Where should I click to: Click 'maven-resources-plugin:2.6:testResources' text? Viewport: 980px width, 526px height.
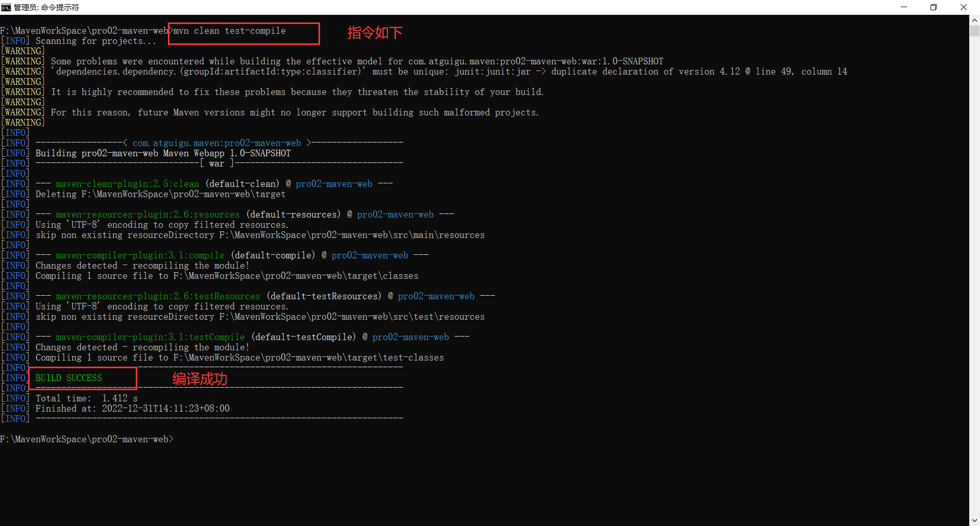coord(158,296)
